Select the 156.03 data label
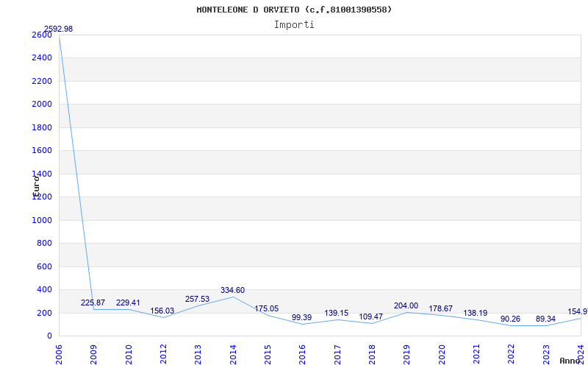 pos(162,311)
